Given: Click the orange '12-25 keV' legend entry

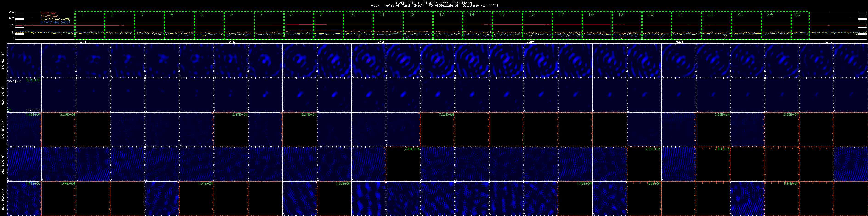Looking at the screenshot, I should click(49, 16).
